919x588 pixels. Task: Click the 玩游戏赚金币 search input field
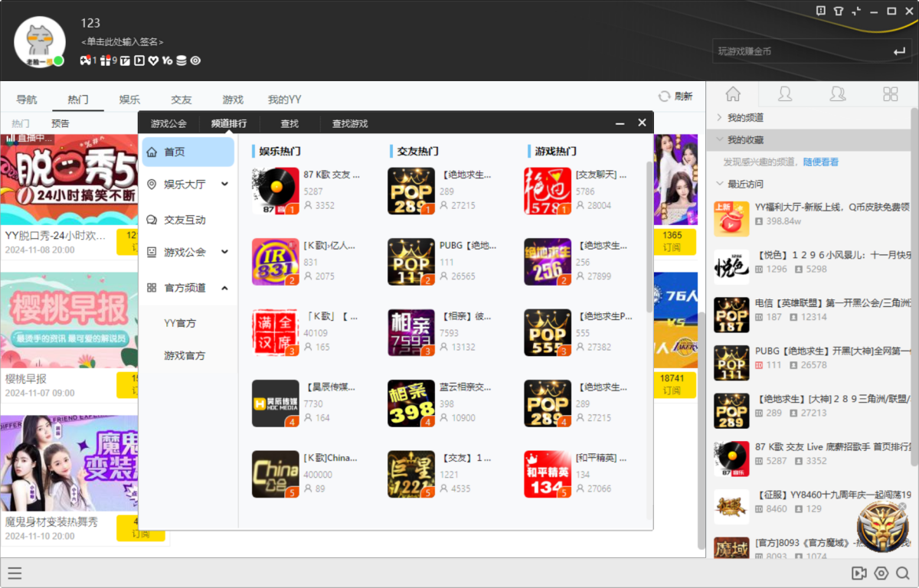[796, 51]
